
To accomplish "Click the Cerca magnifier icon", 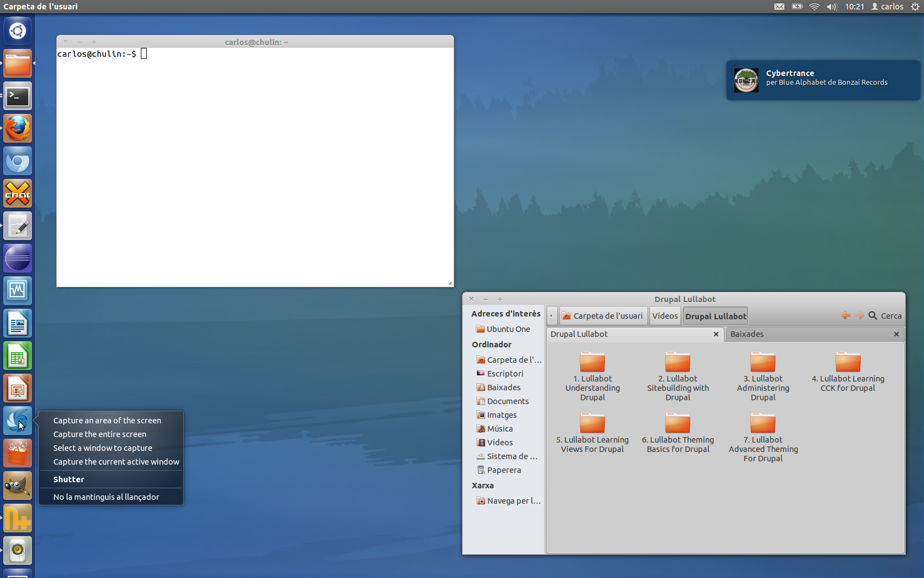I will coord(872,315).
